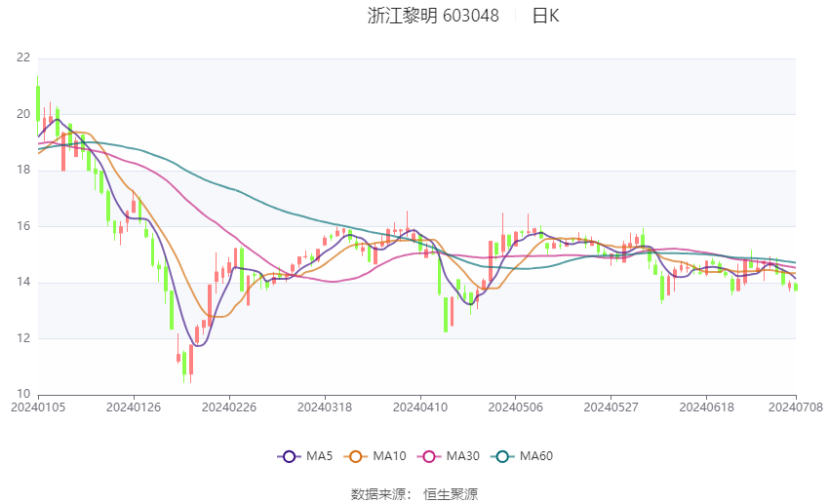This screenshot has height=504, width=829.
Task: Click the 恒生聚源 data source text
Action: click(451, 494)
